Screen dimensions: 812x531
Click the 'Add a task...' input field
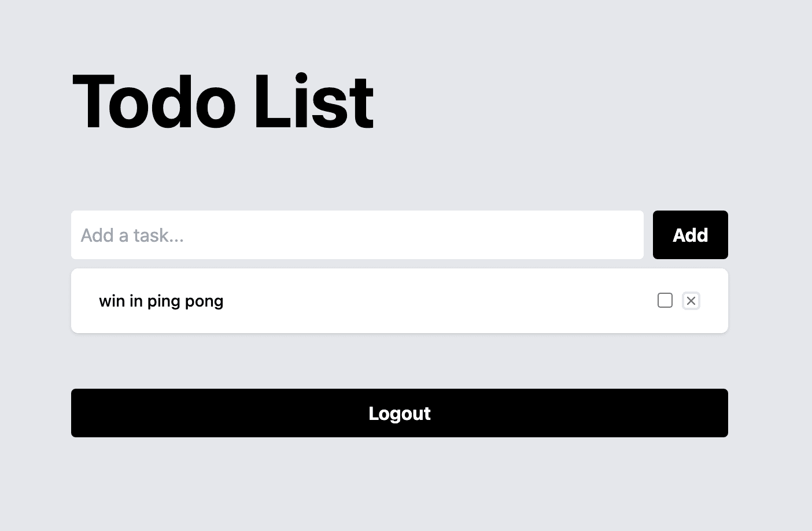pos(357,235)
